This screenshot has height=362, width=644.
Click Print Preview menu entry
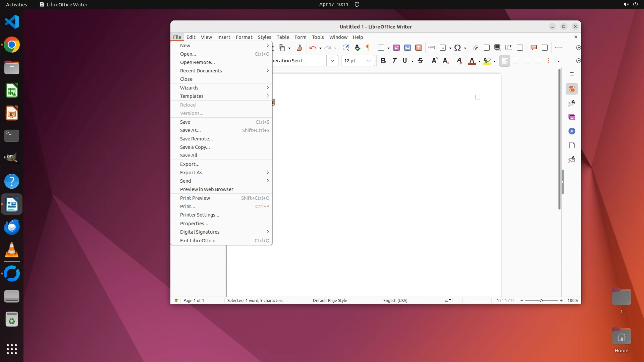point(195,198)
